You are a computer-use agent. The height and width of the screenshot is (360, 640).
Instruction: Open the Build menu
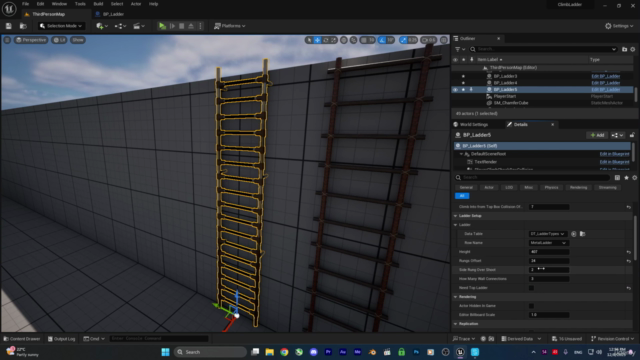click(x=98, y=4)
